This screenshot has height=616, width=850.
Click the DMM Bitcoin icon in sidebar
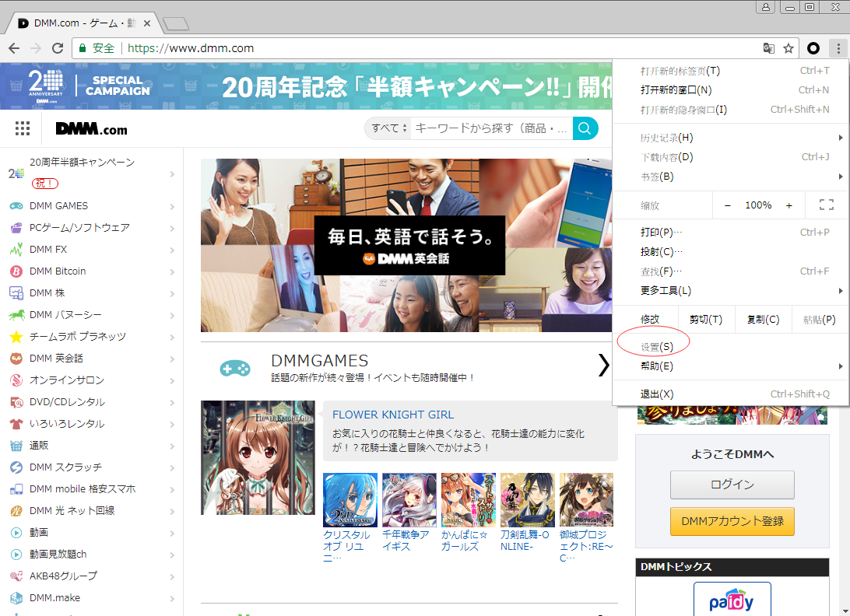(x=16, y=271)
